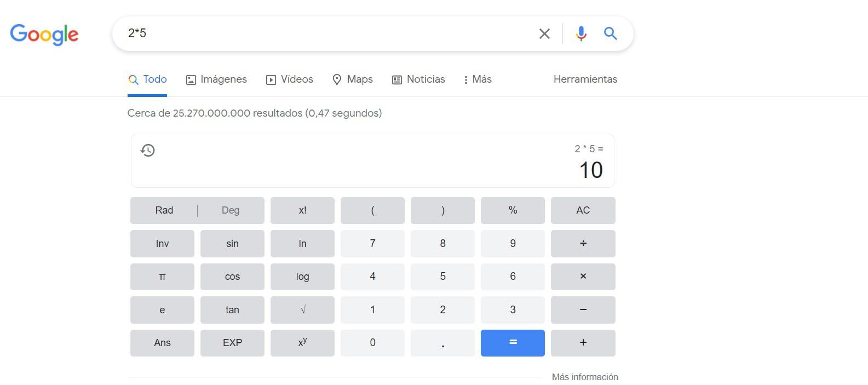The image size is (868, 385).
Task: Open the Herramientas search tools
Action: 585,79
